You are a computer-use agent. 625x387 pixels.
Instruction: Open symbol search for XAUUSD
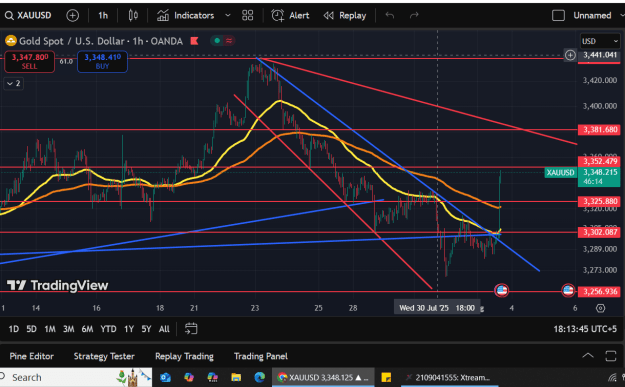pyautogui.click(x=28, y=16)
